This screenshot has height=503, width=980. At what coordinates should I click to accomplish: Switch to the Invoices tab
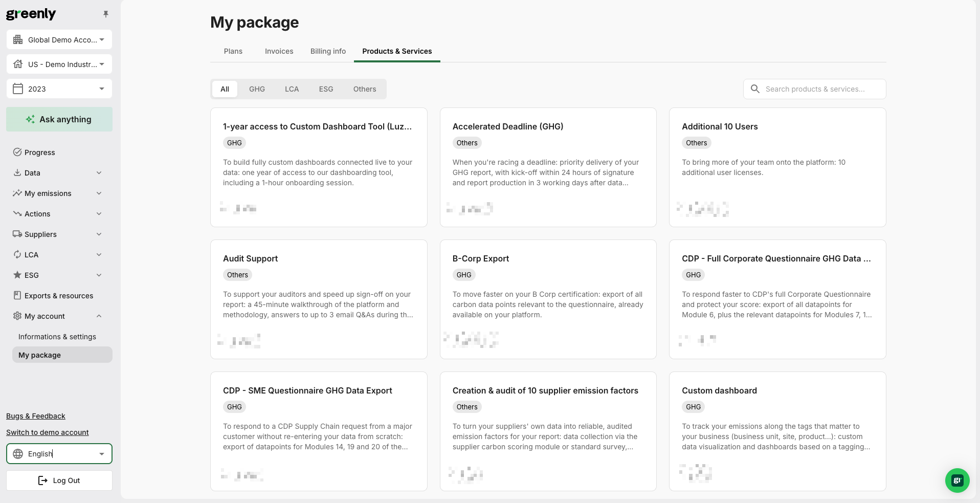pyautogui.click(x=279, y=51)
